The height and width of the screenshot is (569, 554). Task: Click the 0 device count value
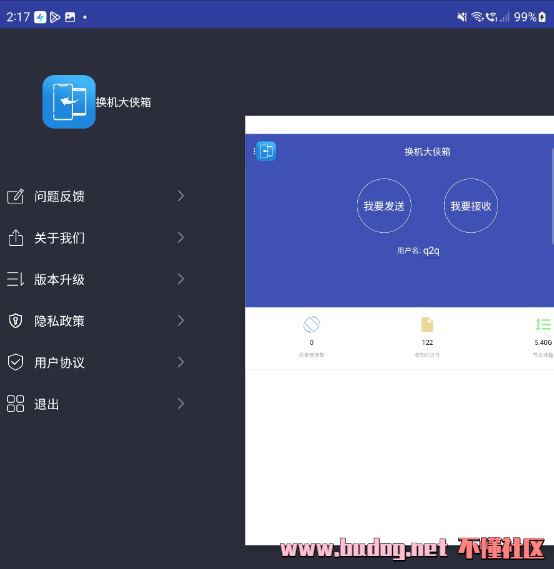(311, 343)
